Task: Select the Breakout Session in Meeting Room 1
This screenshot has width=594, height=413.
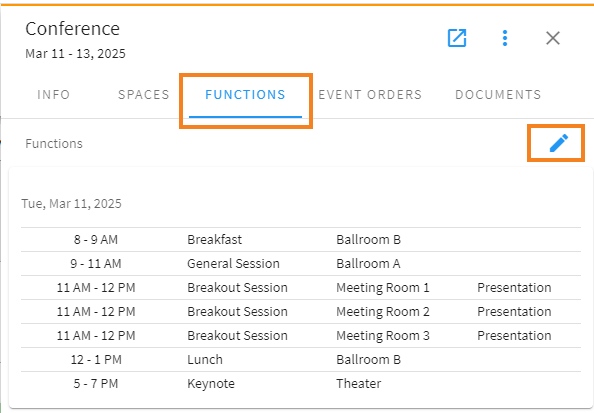Action: tap(301, 288)
